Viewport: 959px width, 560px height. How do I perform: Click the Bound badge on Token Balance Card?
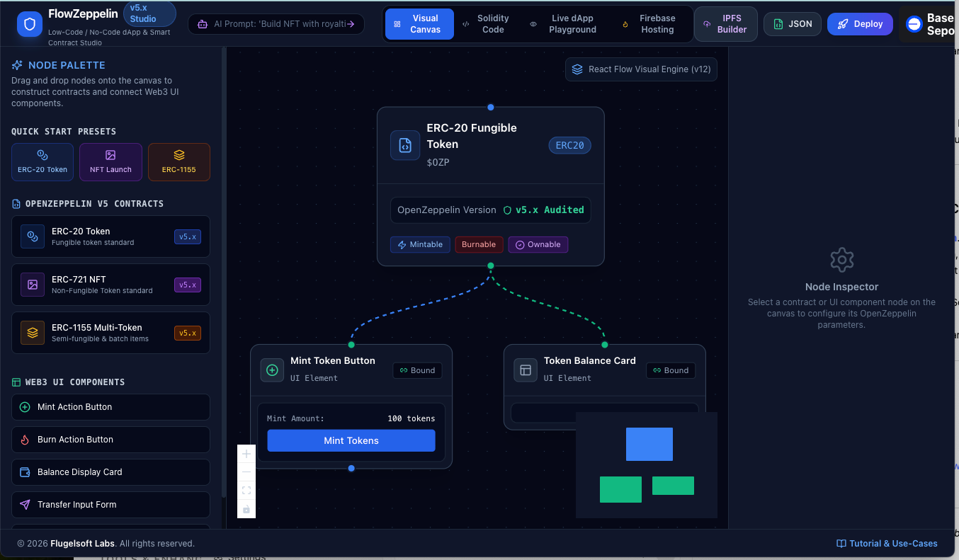[671, 370]
